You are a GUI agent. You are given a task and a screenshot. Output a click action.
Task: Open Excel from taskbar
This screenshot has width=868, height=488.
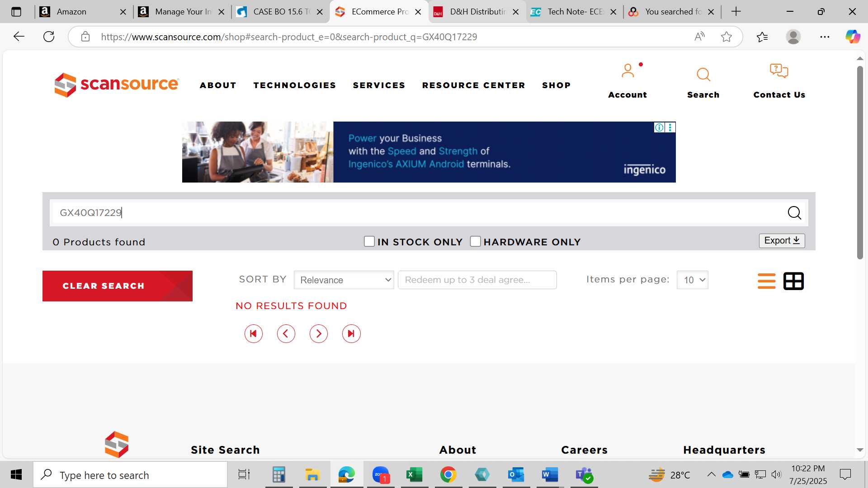tap(414, 475)
